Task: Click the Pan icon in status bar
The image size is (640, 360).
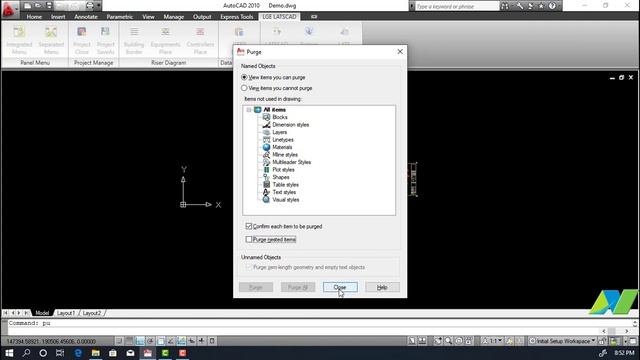Action: pos(438,341)
